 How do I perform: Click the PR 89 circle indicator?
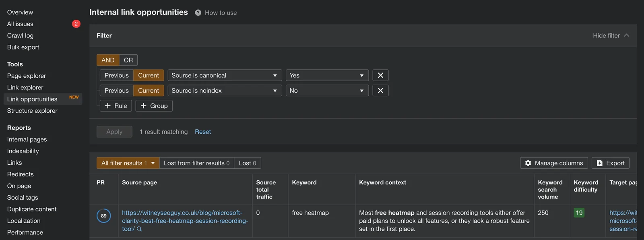(x=104, y=216)
